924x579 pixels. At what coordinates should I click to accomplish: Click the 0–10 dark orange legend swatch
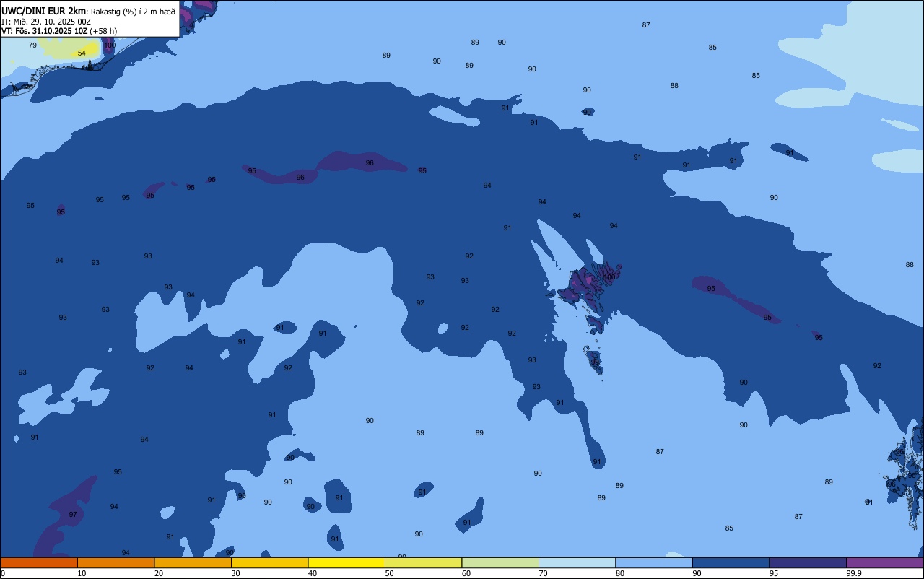coord(39,562)
